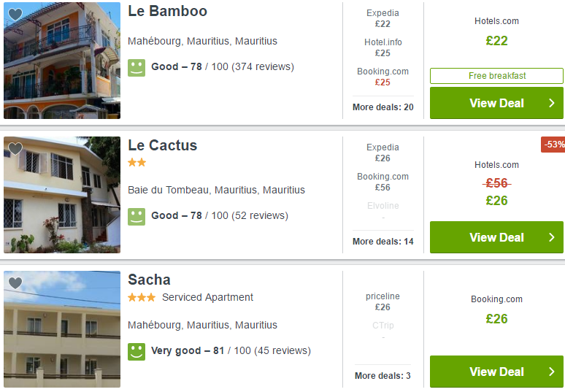Expand More deals: 3 for Sacha
565x392 pixels.
coord(383,376)
